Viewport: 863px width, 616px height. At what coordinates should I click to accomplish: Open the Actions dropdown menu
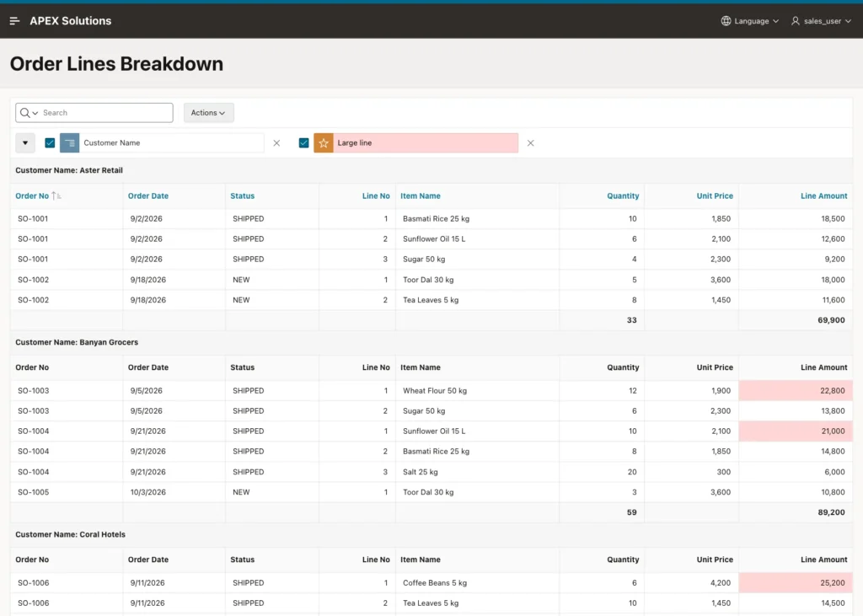209,113
